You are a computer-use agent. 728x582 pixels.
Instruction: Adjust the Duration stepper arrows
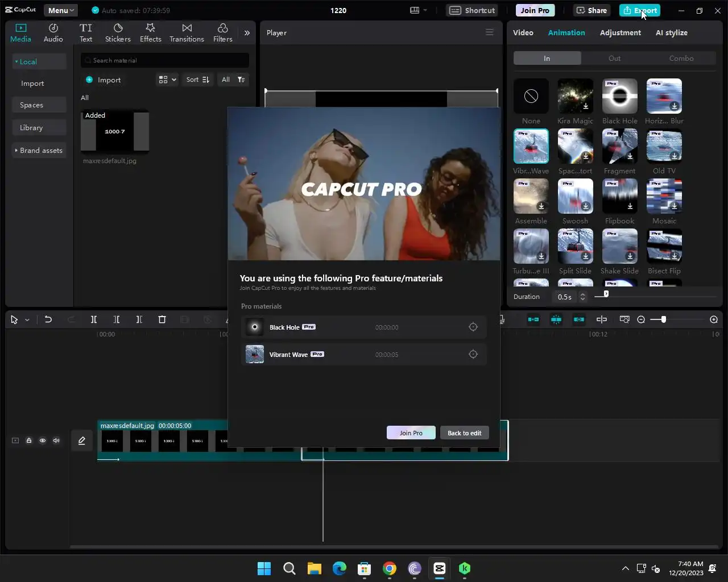pyautogui.click(x=582, y=297)
